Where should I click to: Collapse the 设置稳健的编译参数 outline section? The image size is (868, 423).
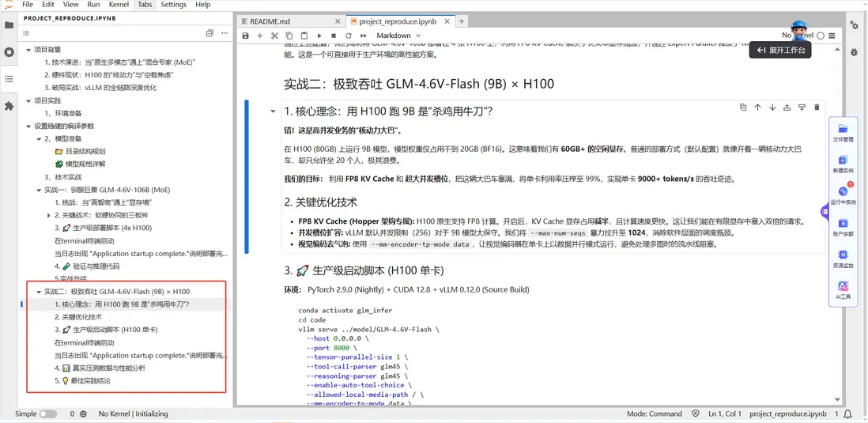(28, 126)
